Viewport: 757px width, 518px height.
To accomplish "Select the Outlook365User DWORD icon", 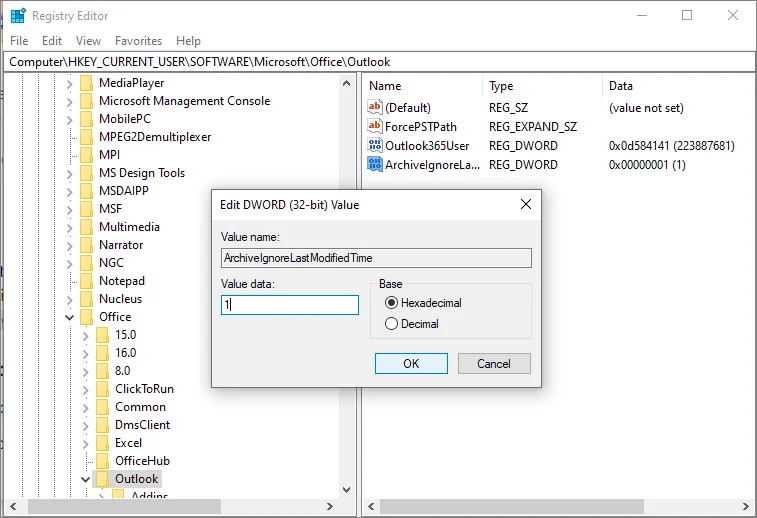I will point(375,145).
